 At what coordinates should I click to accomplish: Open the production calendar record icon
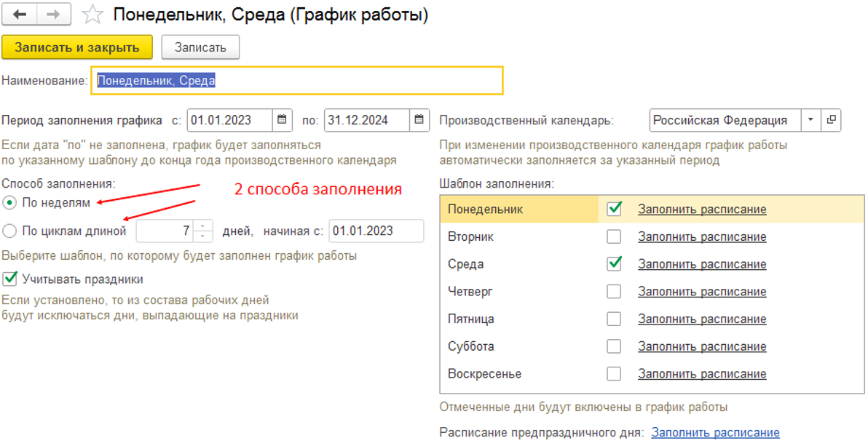(x=831, y=120)
